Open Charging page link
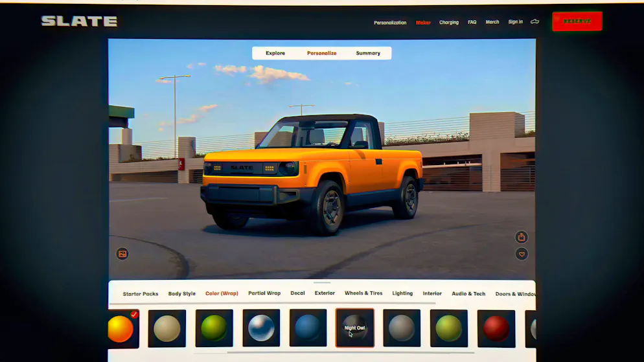644x362 pixels. (449, 23)
